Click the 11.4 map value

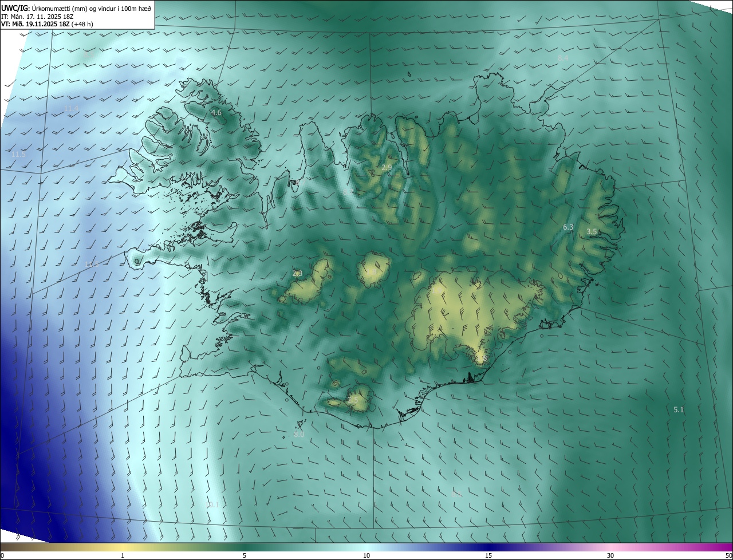(x=72, y=108)
